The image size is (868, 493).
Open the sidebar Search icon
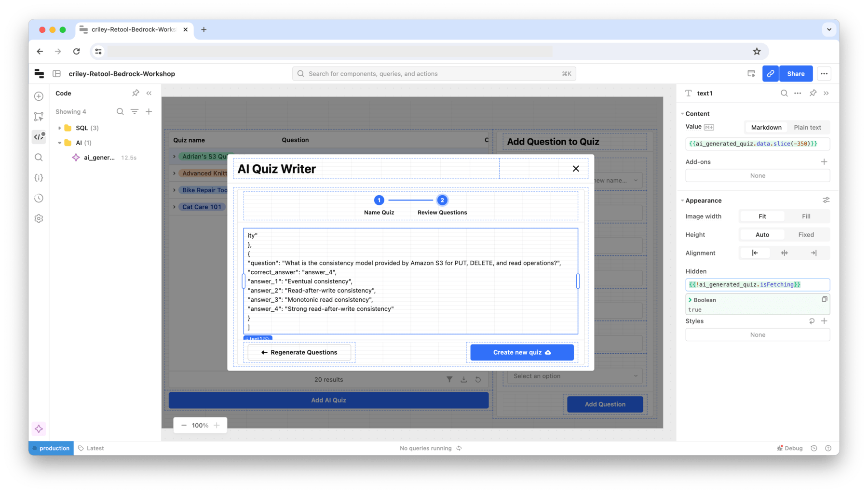39,158
